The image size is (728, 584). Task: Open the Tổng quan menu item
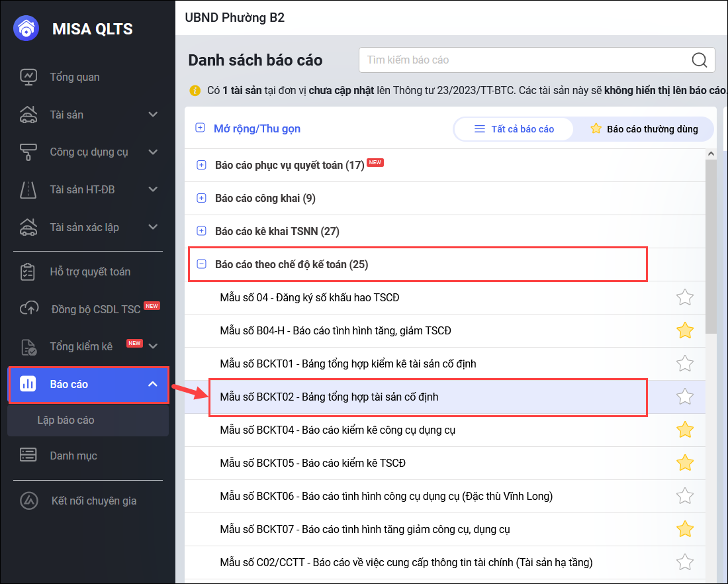pos(88,77)
